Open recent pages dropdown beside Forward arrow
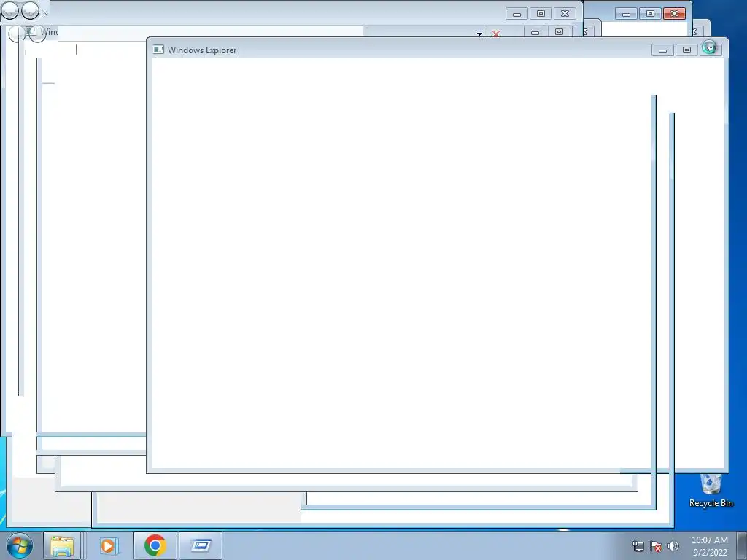 click(44, 12)
